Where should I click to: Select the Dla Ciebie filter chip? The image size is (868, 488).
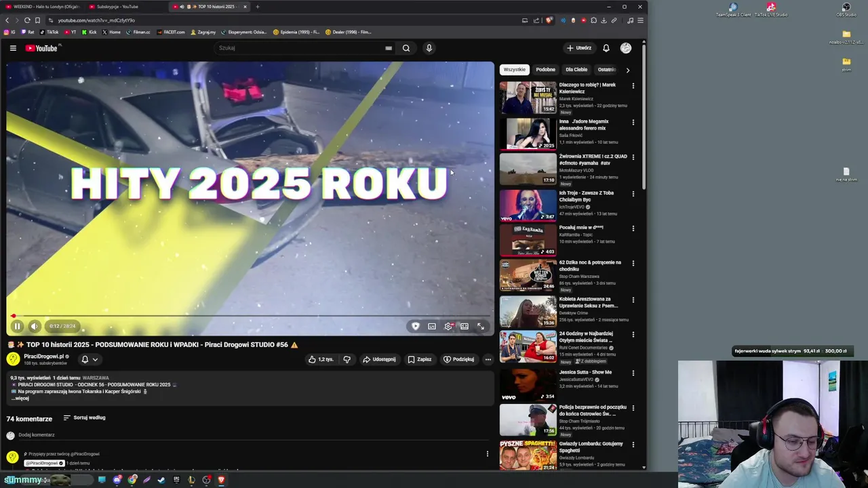click(576, 69)
